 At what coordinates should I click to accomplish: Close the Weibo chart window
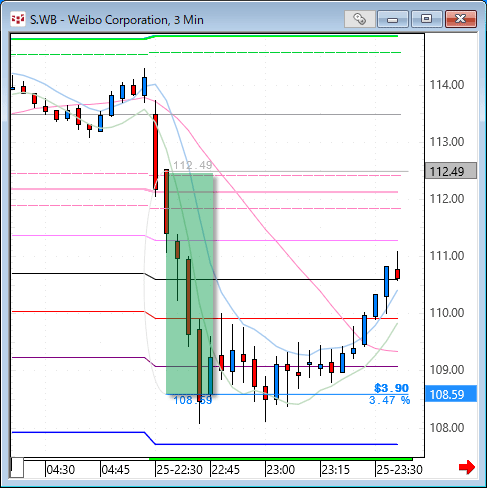(461, 19)
